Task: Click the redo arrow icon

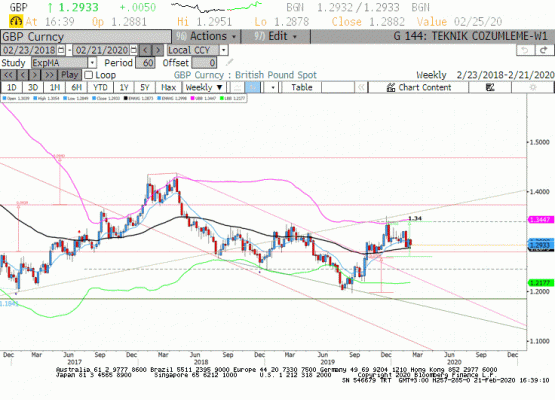Action: click(544, 50)
